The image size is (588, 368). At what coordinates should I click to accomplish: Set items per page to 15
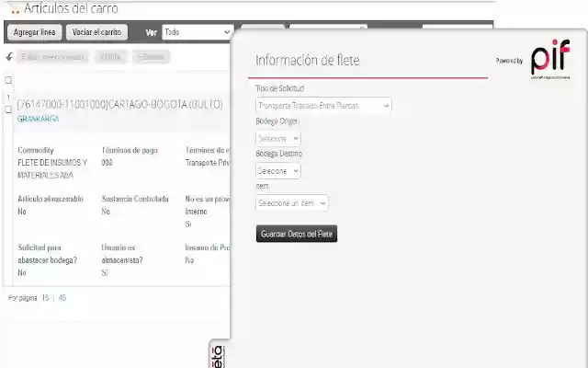point(45,298)
